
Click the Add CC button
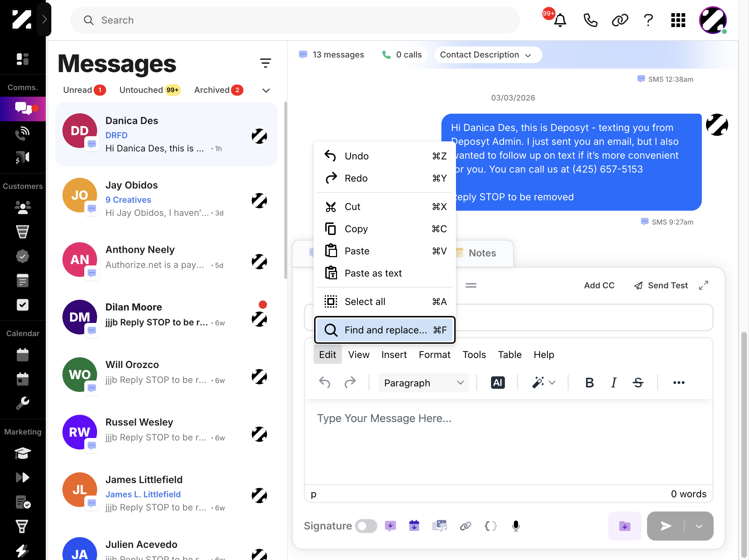point(599,285)
